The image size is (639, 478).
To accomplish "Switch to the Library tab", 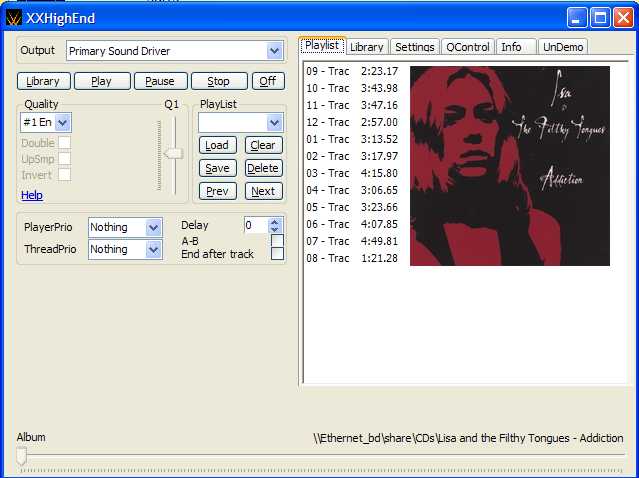I will [x=367, y=47].
